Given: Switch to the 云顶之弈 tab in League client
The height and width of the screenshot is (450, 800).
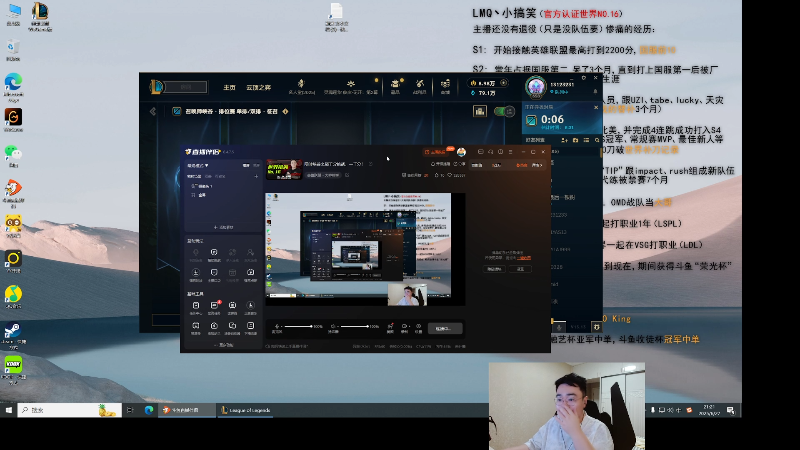Looking at the screenshot, I should coord(258,88).
